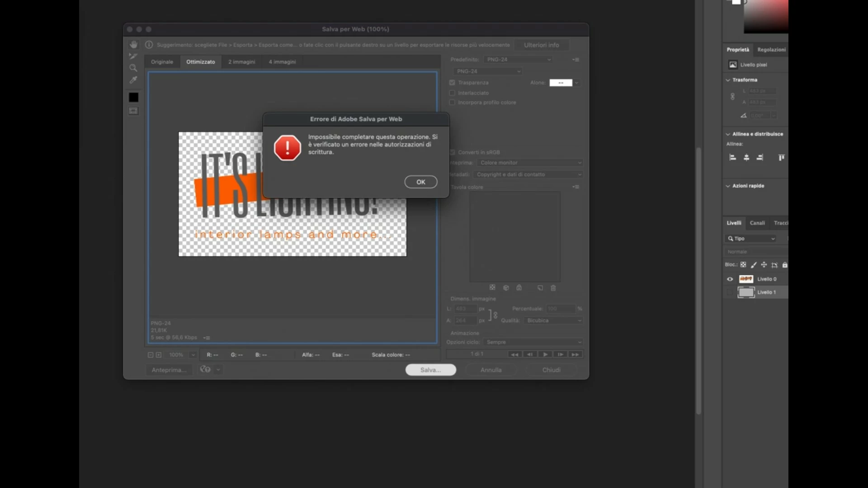This screenshot has height=488, width=868.
Task: Enable the Interlacciato checkbox
Action: tap(452, 93)
